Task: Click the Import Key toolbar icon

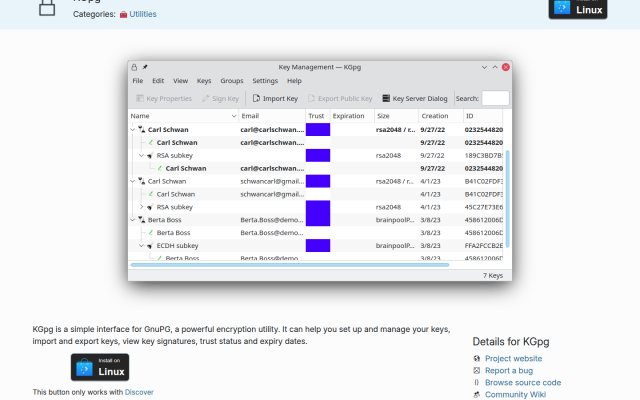Action: click(x=256, y=98)
